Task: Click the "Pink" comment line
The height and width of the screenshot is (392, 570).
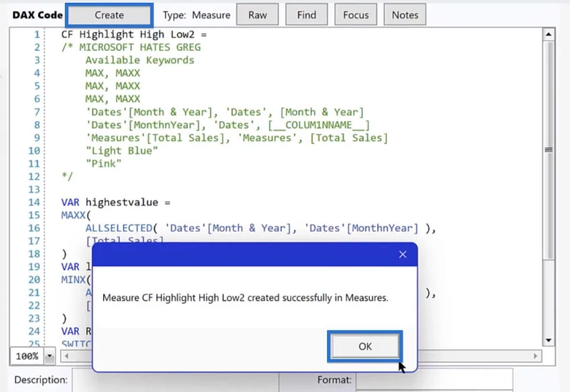Action: click(103, 164)
